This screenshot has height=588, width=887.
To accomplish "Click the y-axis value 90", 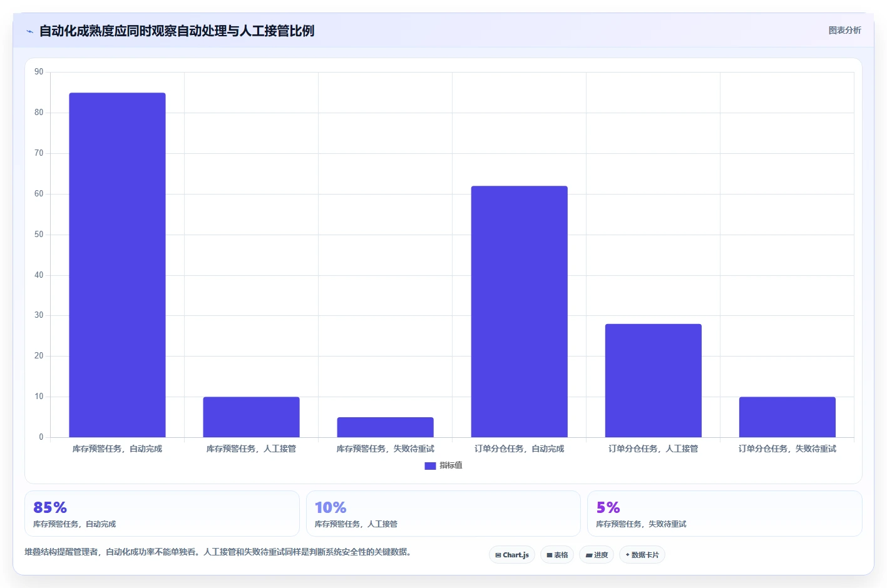I will (39, 72).
